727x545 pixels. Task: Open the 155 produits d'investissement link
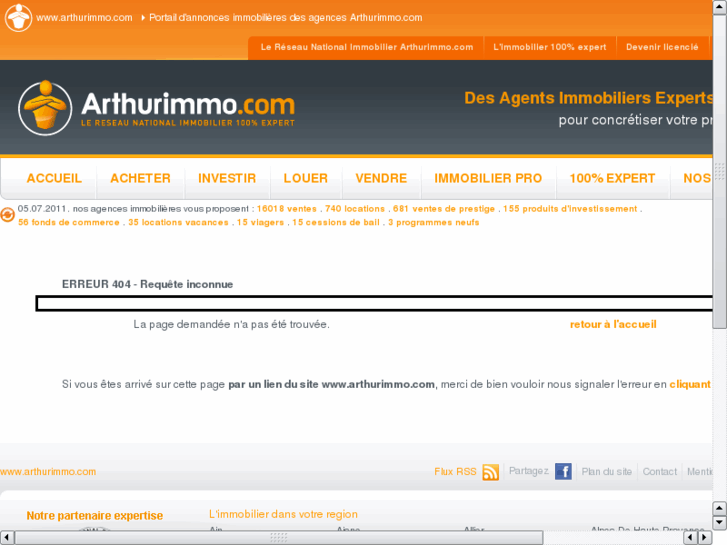point(570,209)
